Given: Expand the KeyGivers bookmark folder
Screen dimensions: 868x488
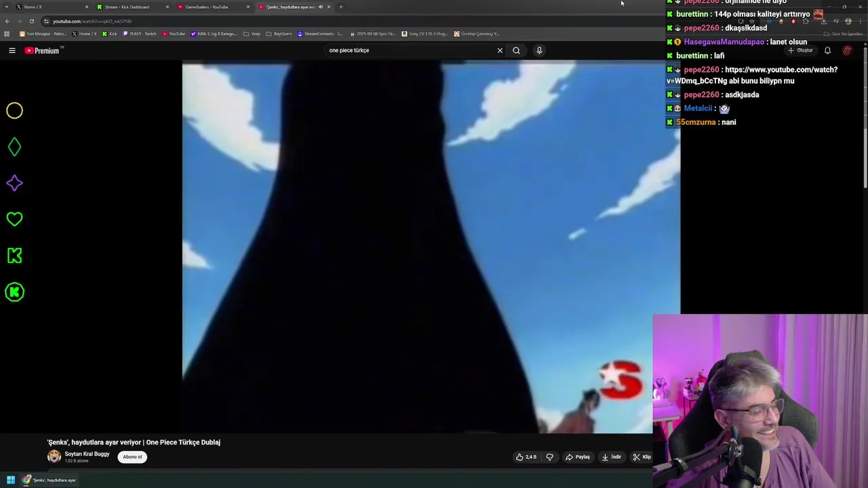Looking at the screenshot, I should click(279, 34).
